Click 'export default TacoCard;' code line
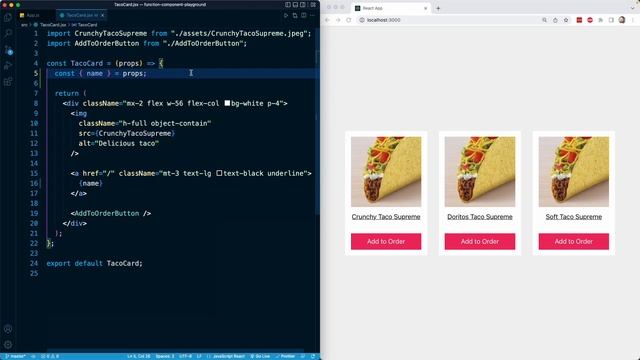 (x=94, y=263)
